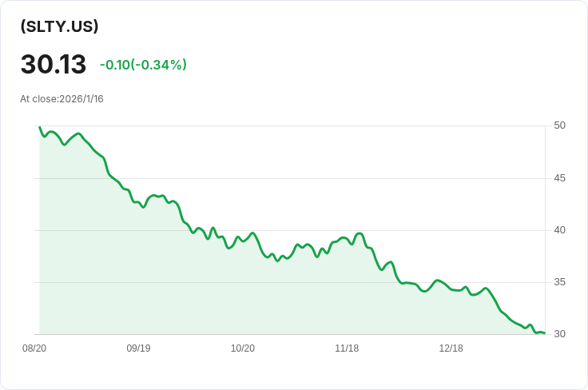
Task: Click the SLTY.US ticker title
Action: pos(59,26)
